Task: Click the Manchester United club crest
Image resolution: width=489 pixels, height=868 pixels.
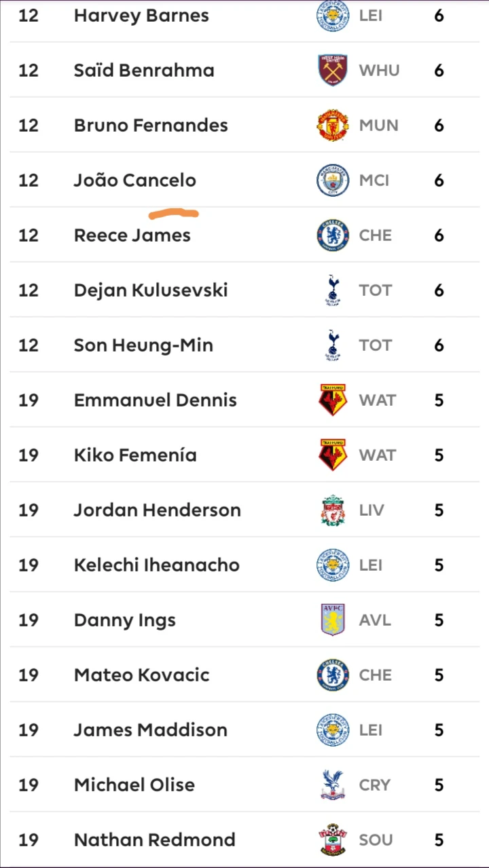Action: [333, 126]
